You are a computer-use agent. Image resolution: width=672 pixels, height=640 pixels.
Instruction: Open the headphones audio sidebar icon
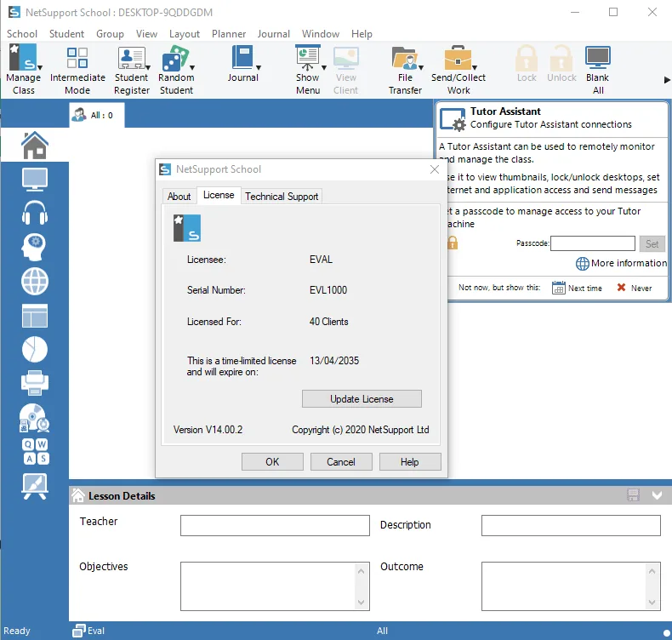[x=35, y=213]
